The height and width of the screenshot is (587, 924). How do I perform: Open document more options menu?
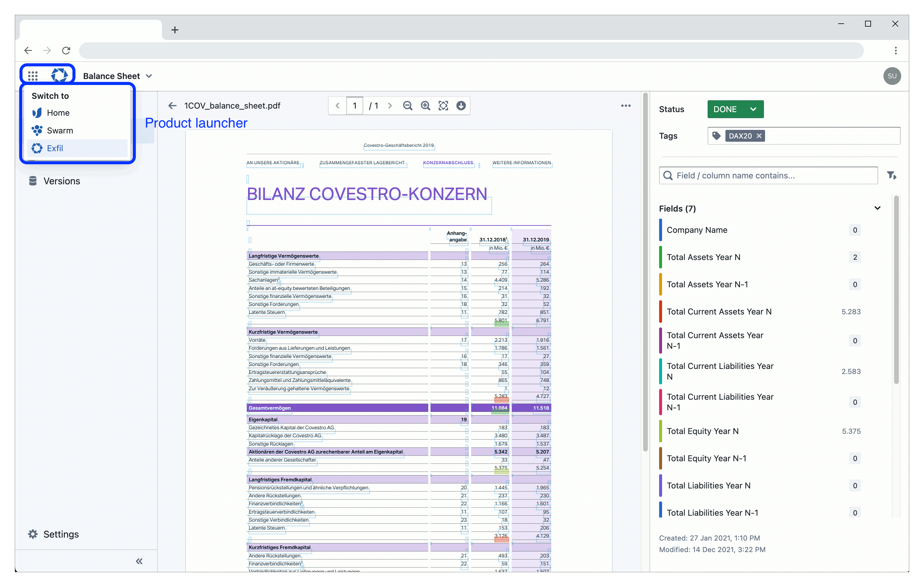[626, 106]
